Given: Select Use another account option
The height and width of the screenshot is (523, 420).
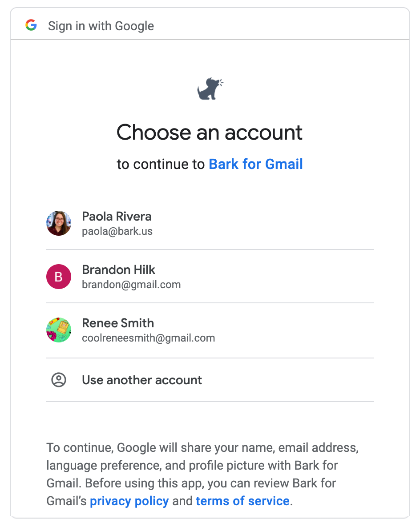Looking at the screenshot, I should click(x=210, y=380).
